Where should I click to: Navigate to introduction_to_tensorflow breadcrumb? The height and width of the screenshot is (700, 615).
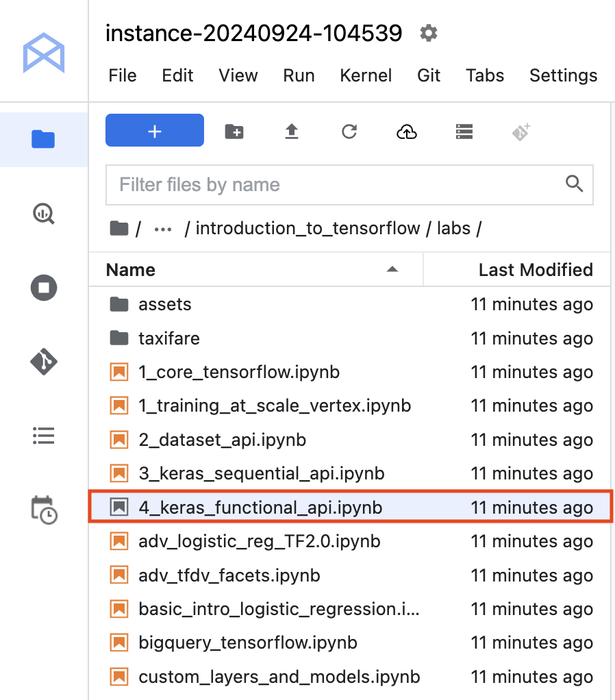click(x=308, y=229)
